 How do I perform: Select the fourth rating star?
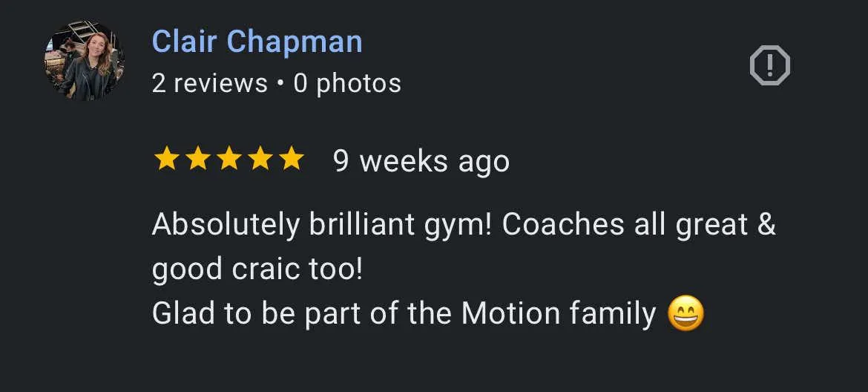[x=260, y=159]
